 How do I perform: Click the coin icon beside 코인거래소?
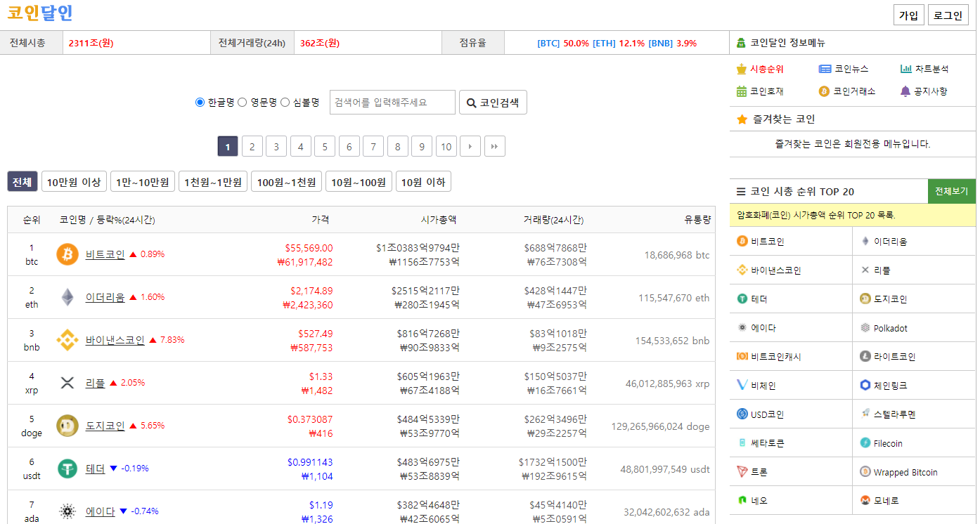(825, 91)
